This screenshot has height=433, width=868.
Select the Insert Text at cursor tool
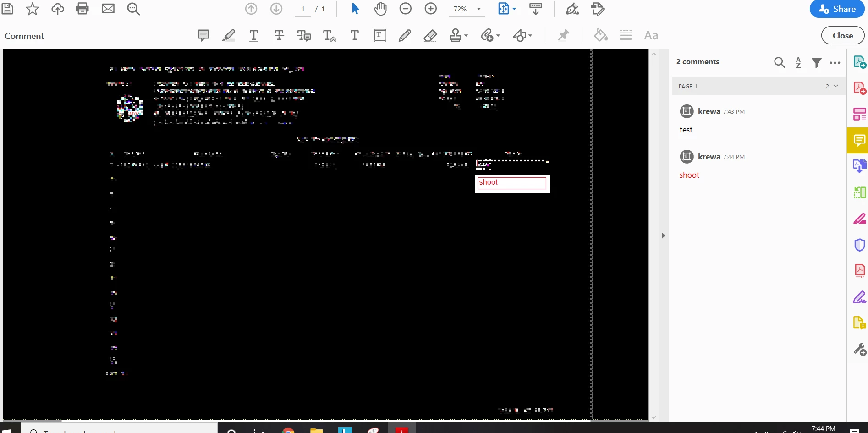[330, 35]
